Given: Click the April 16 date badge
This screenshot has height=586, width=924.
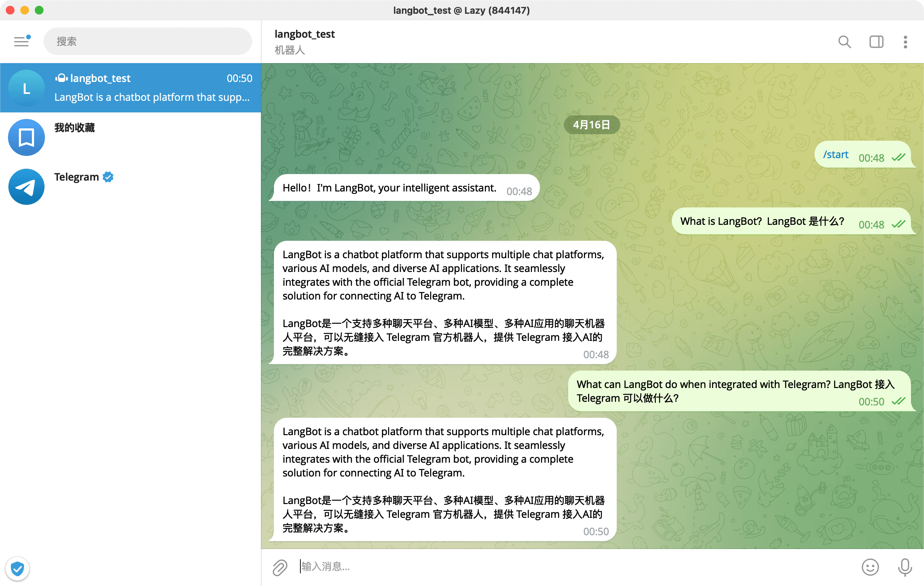Looking at the screenshot, I should [591, 125].
